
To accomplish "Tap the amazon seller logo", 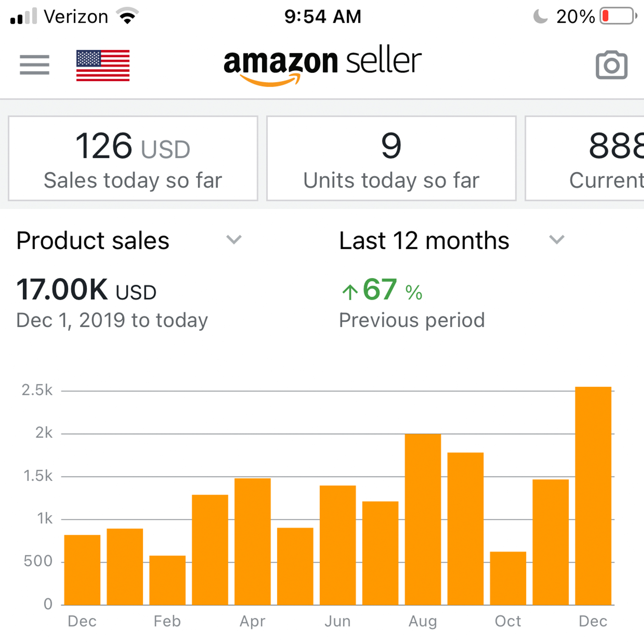I will pos(322,66).
